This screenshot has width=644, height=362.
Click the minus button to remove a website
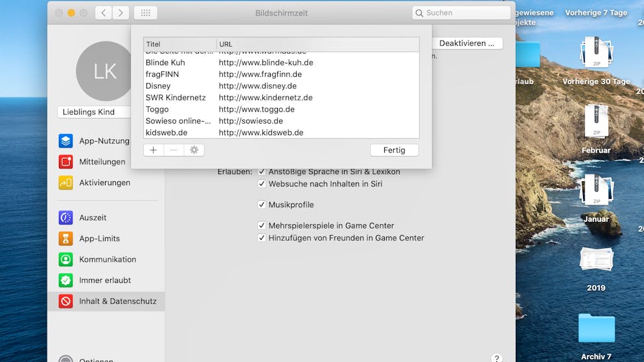174,150
